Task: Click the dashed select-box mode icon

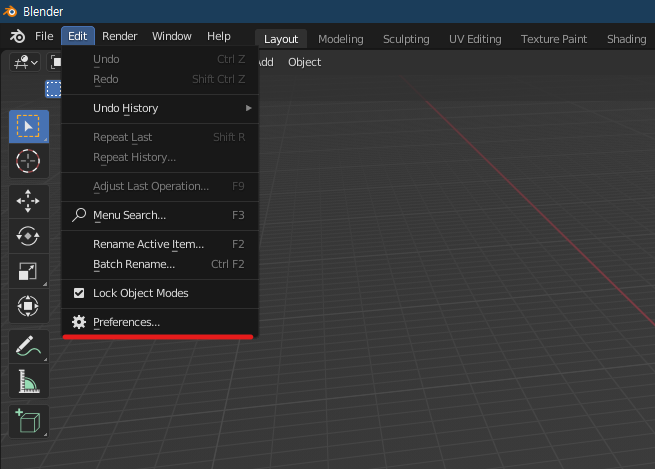Action: pos(53,89)
